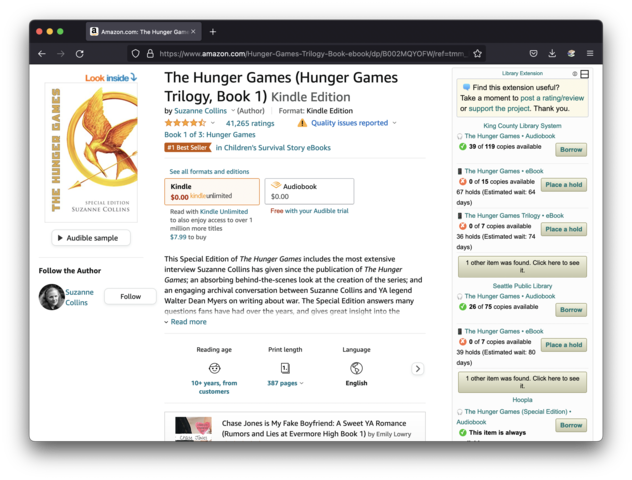Click Free with your Audible trial link

pos(309,211)
